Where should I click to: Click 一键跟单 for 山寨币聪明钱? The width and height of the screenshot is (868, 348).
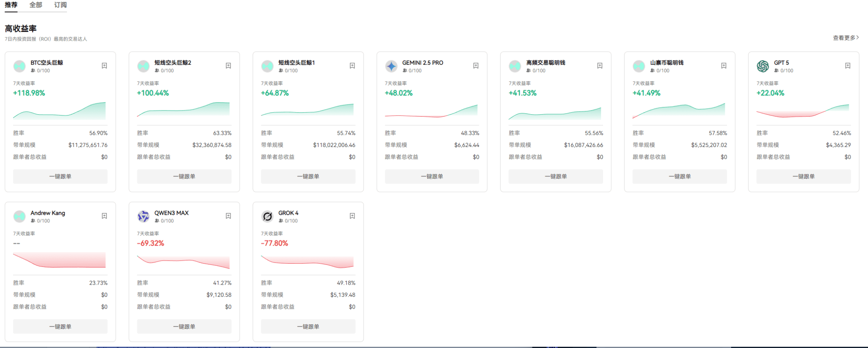(680, 176)
